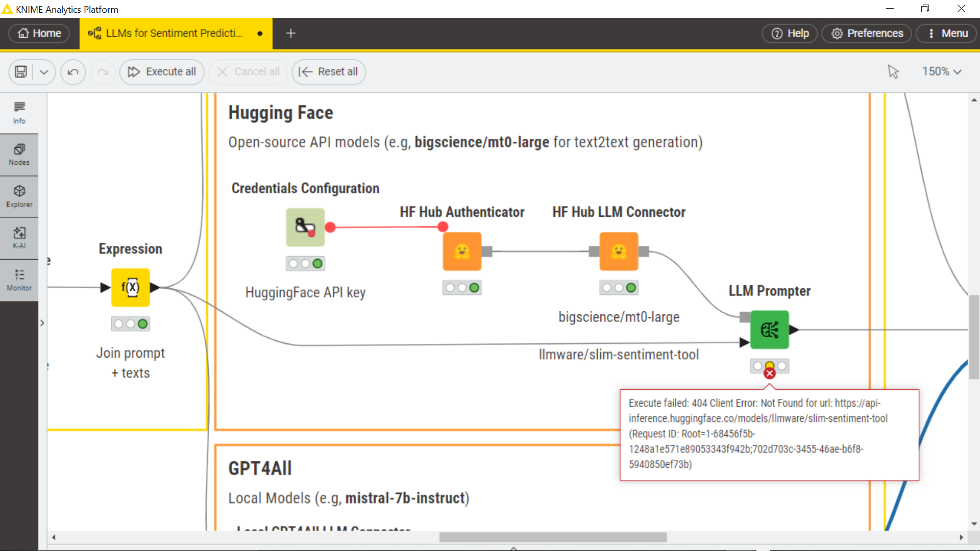
Task: Click the vertical scrollbar thumb
Action: point(974,337)
